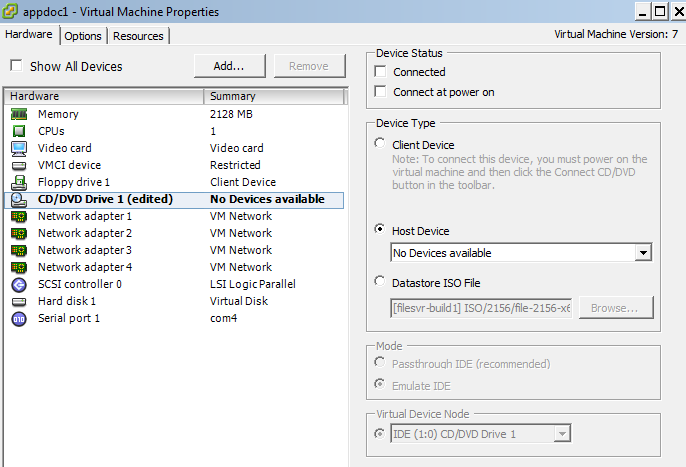Click the CPUs processor icon
Viewport: 686px width, 467px height.
pyautogui.click(x=18, y=131)
